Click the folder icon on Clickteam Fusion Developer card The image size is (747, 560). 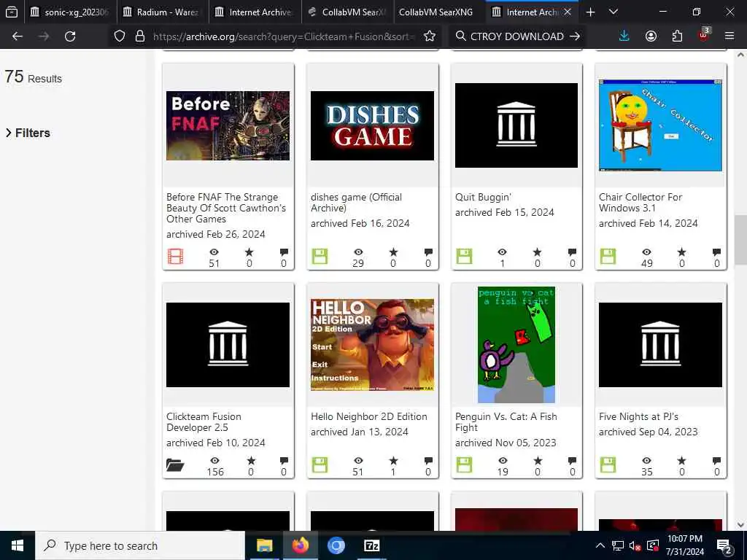[x=175, y=464]
